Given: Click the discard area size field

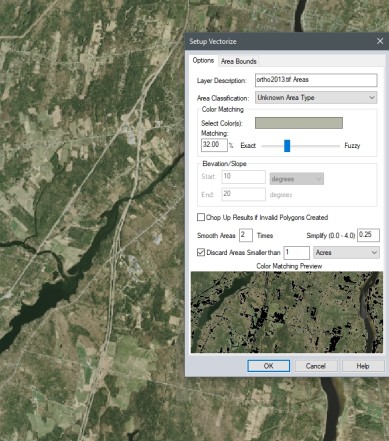Looking at the screenshot, I should click(x=296, y=253).
